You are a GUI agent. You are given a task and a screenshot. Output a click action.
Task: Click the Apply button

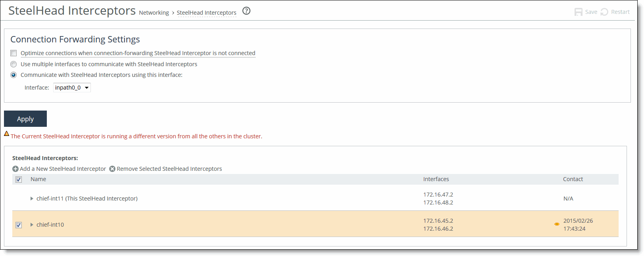click(x=25, y=119)
